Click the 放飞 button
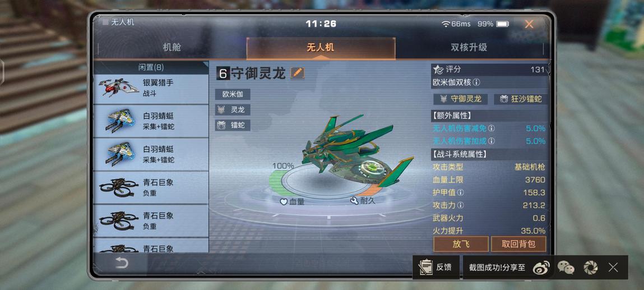 pos(461,244)
